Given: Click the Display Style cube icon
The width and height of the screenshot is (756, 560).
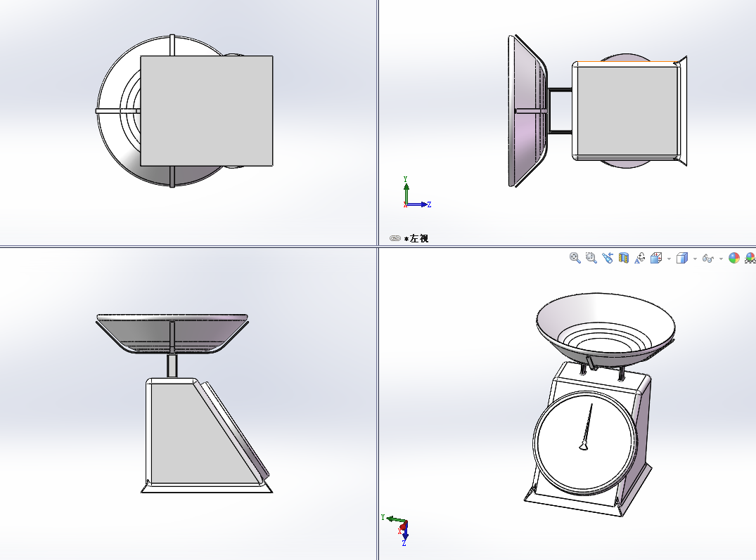Looking at the screenshot, I should [681, 258].
